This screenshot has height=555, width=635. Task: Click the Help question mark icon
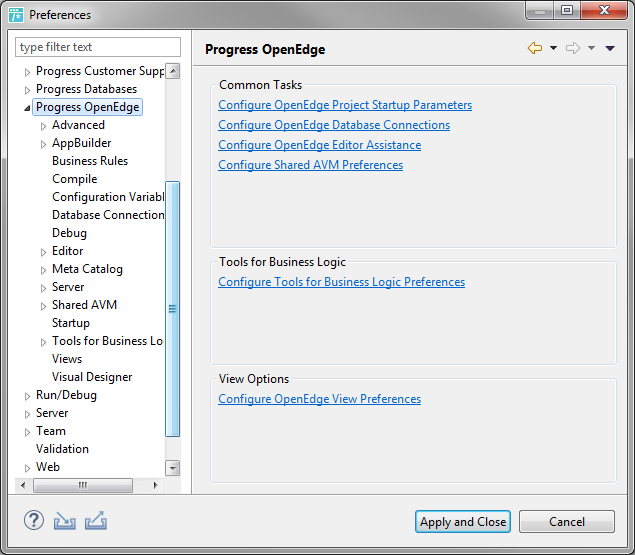click(x=34, y=520)
